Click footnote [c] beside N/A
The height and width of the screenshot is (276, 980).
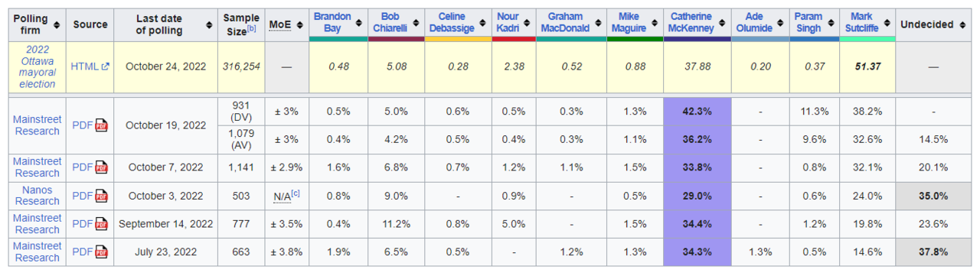coord(296,193)
